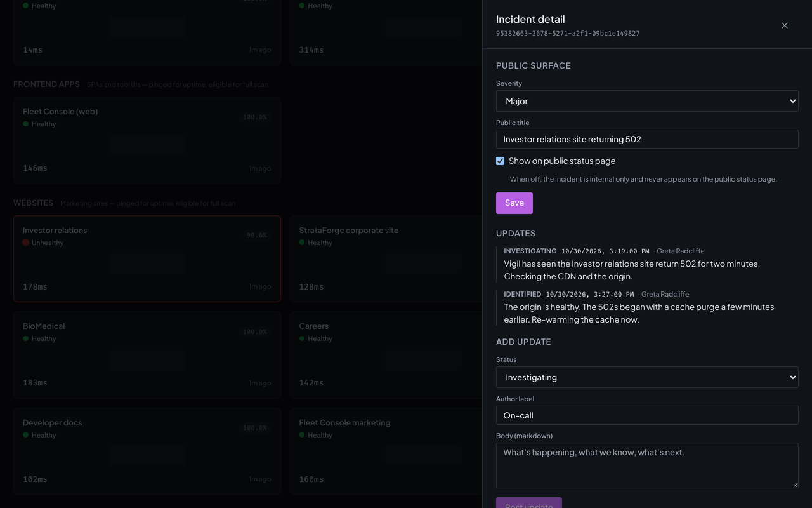The width and height of the screenshot is (812, 508).
Task: Select the Unhealthy red status indicator
Action: click(x=26, y=243)
